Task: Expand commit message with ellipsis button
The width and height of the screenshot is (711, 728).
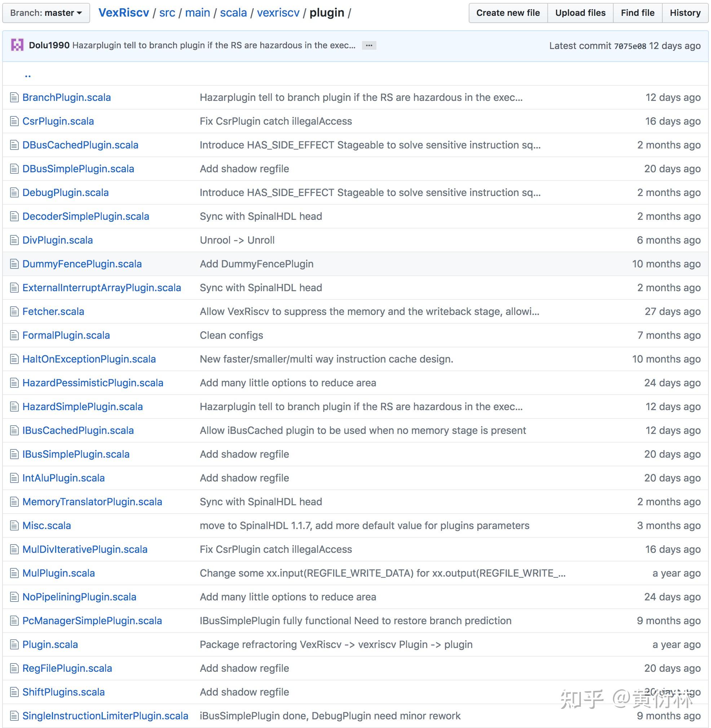Action: pyautogui.click(x=368, y=45)
